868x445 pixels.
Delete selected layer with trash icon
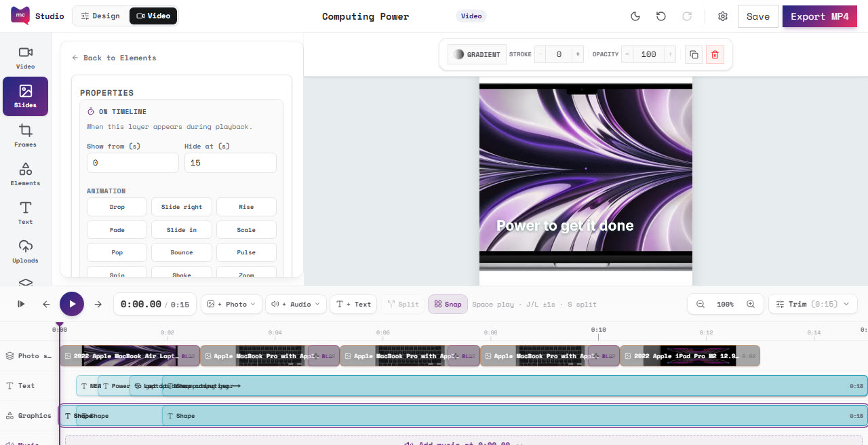[x=715, y=54]
